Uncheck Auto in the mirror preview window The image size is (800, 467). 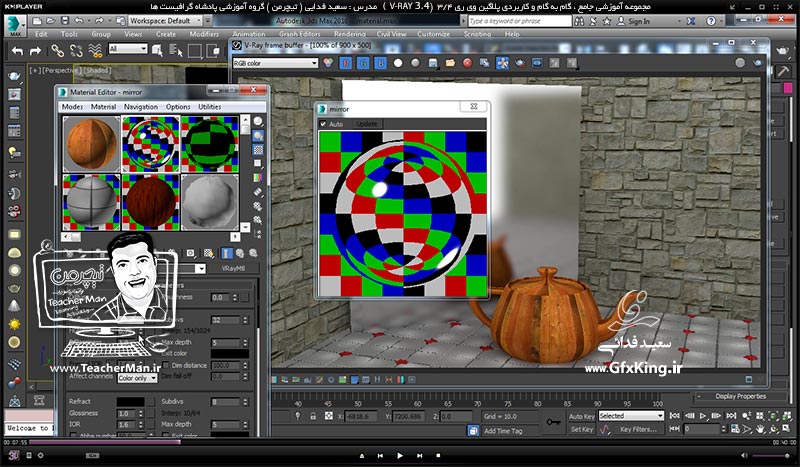click(323, 124)
